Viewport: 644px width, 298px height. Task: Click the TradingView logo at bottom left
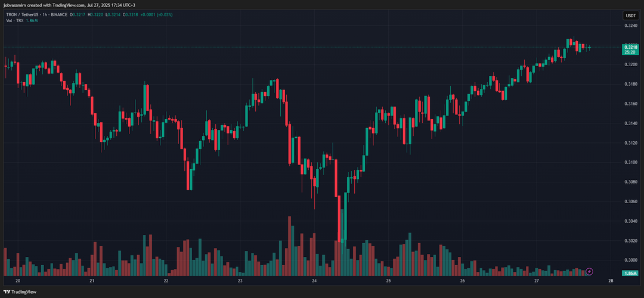20,292
